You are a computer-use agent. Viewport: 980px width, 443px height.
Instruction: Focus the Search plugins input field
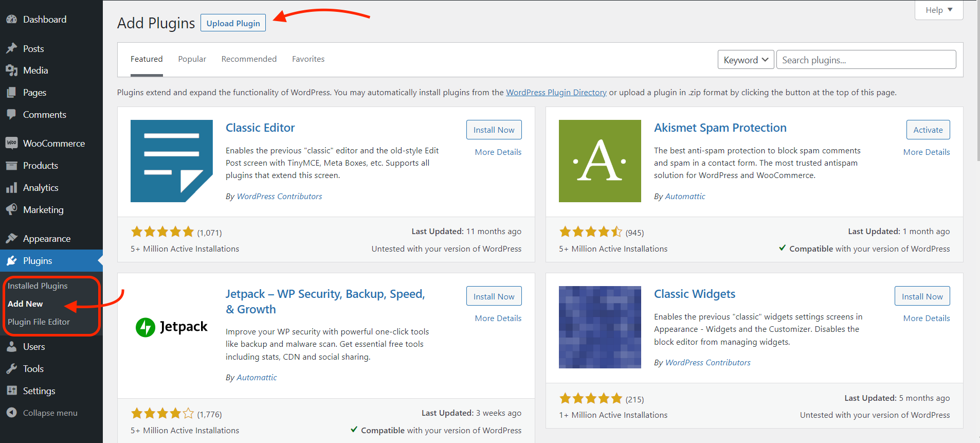pos(866,60)
